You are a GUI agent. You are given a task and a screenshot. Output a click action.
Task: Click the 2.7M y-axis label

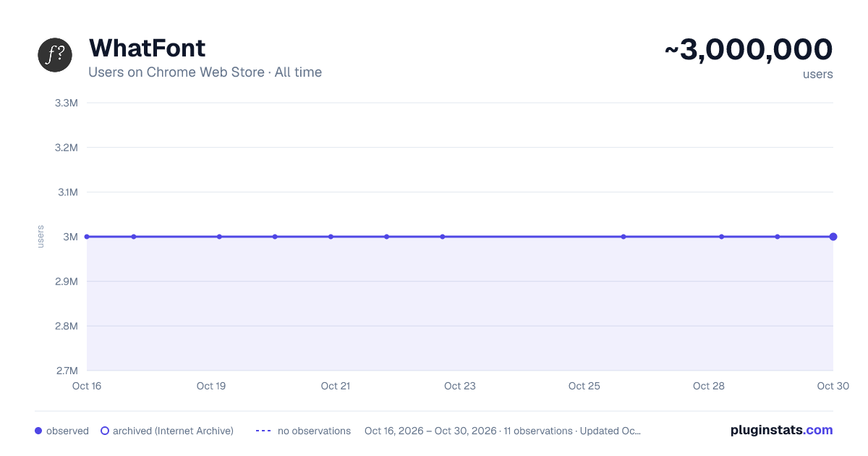coord(66,371)
